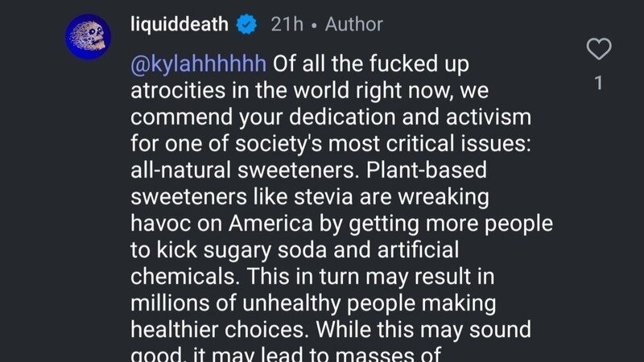Screen dimensions: 644x362
Task: Open the liquiddeath username profile link
Action: [179, 25]
